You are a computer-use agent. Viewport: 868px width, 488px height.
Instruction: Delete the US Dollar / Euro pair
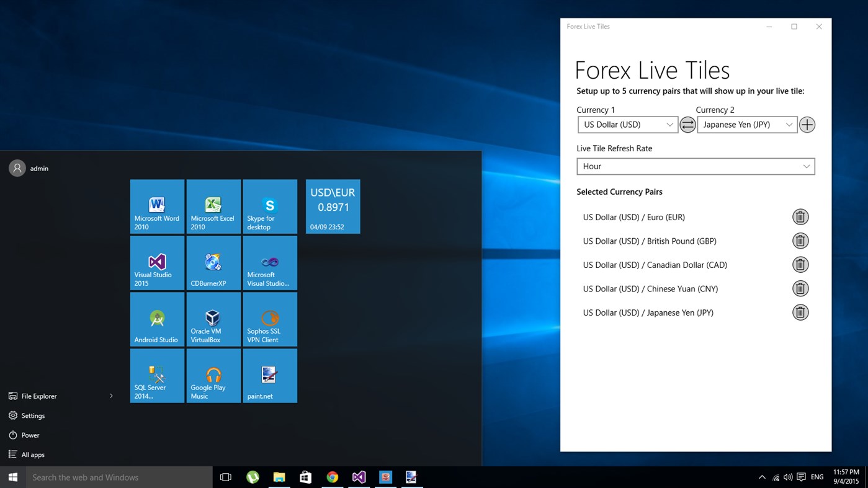(x=800, y=216)
